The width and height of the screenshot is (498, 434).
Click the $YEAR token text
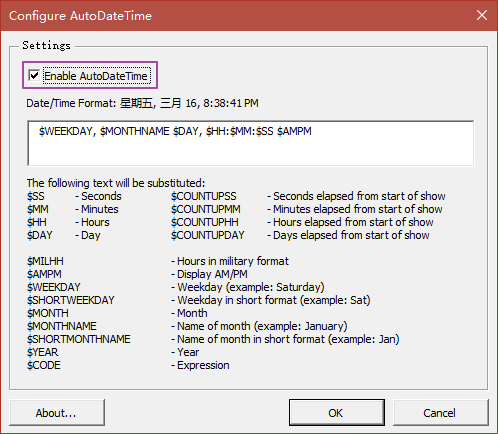click(x=42, y=352)
